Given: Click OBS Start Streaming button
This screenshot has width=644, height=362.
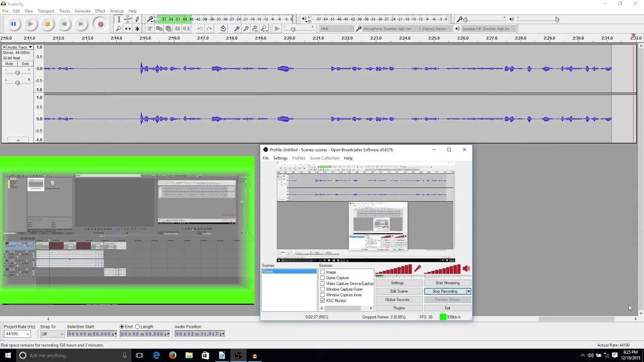Looking at the screenshot, I should coord(447,283).
